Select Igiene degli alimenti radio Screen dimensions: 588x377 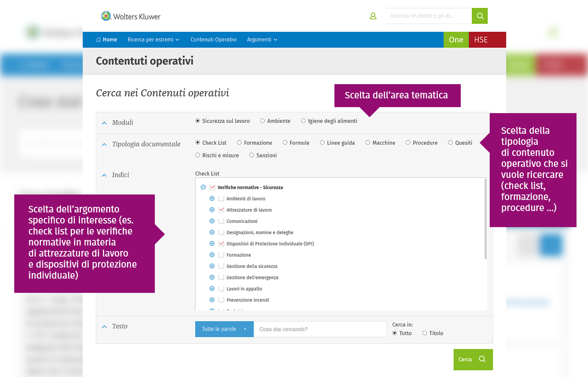click(303, 121)
